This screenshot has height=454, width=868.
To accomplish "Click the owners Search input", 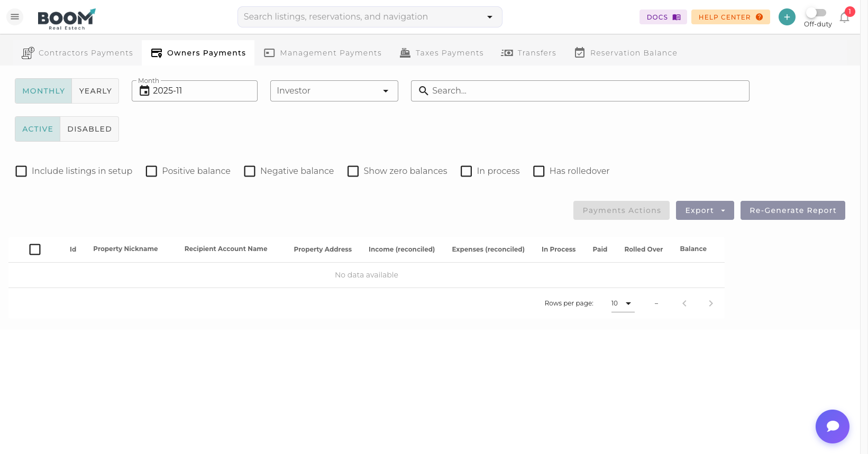I will click(x=580, y=91).
